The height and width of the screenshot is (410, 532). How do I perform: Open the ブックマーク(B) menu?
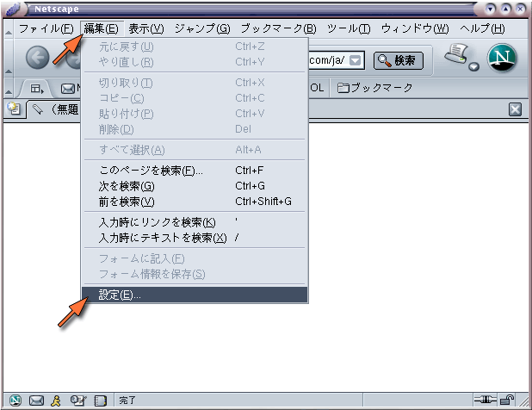[279, 28]
